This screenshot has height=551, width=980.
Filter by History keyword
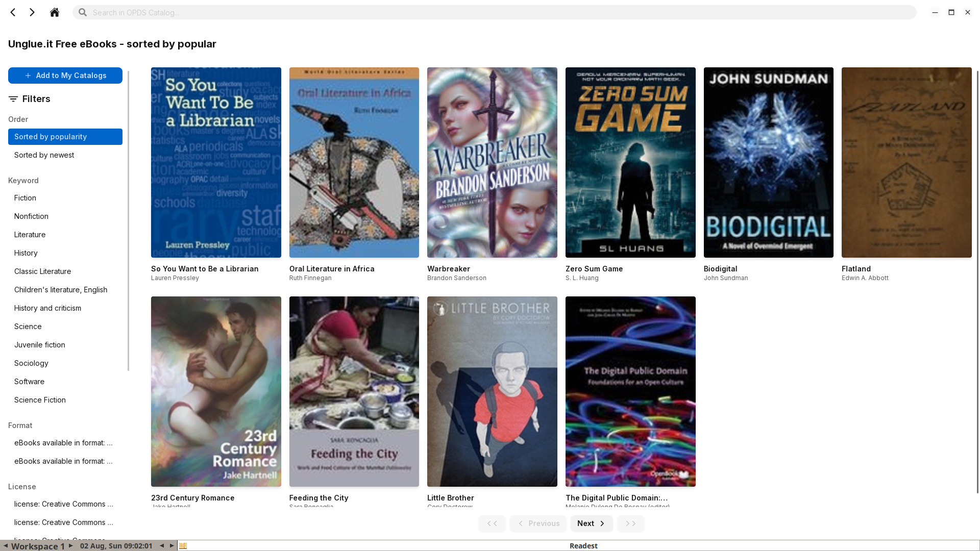(65, 253)
